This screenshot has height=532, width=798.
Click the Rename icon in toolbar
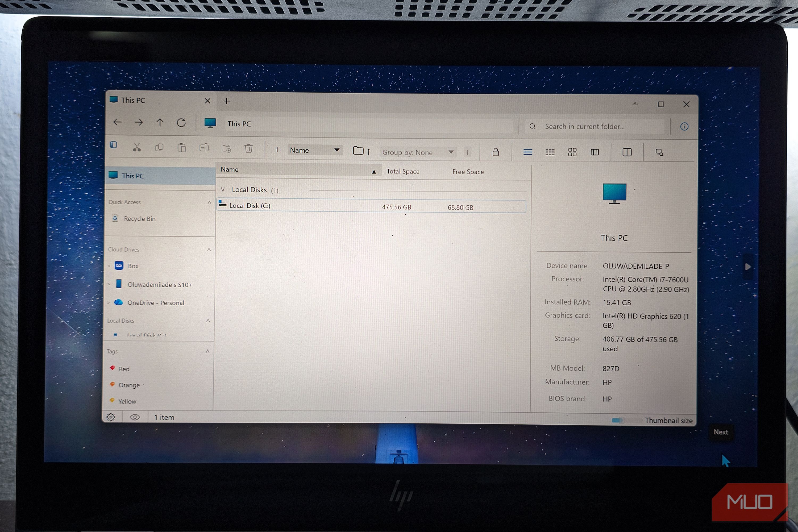pos(204,148)
